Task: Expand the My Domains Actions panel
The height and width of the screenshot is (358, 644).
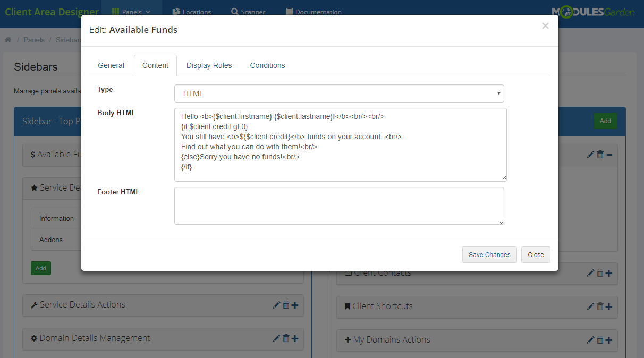Action: (x=609, y=340)
